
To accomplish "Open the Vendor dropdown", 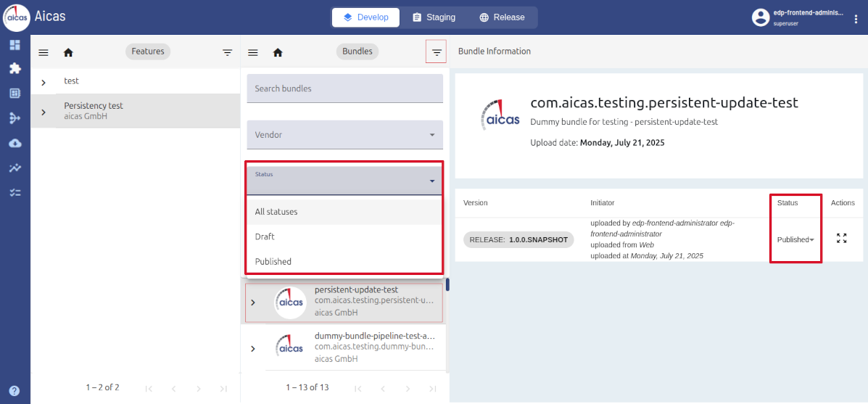I will 344,135.
